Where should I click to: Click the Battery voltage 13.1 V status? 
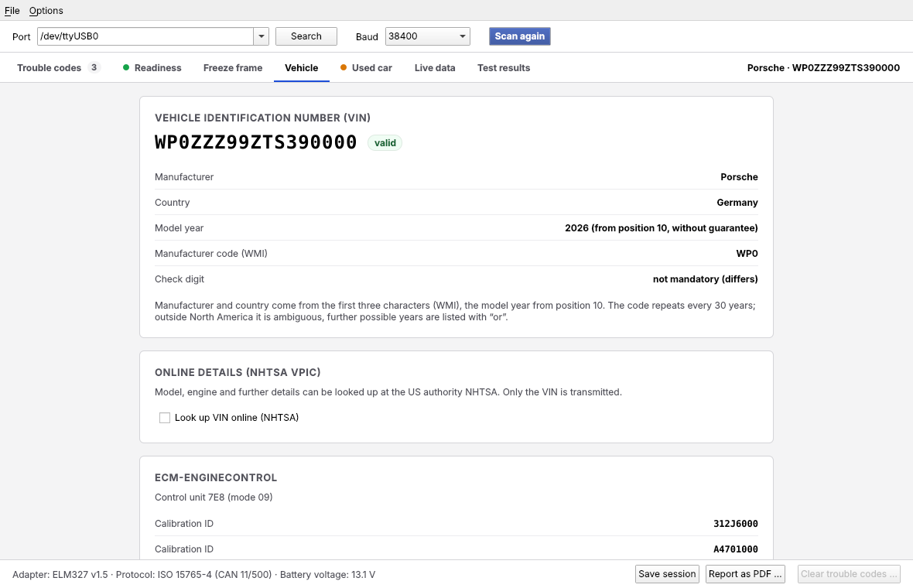[x=328, y=575]
